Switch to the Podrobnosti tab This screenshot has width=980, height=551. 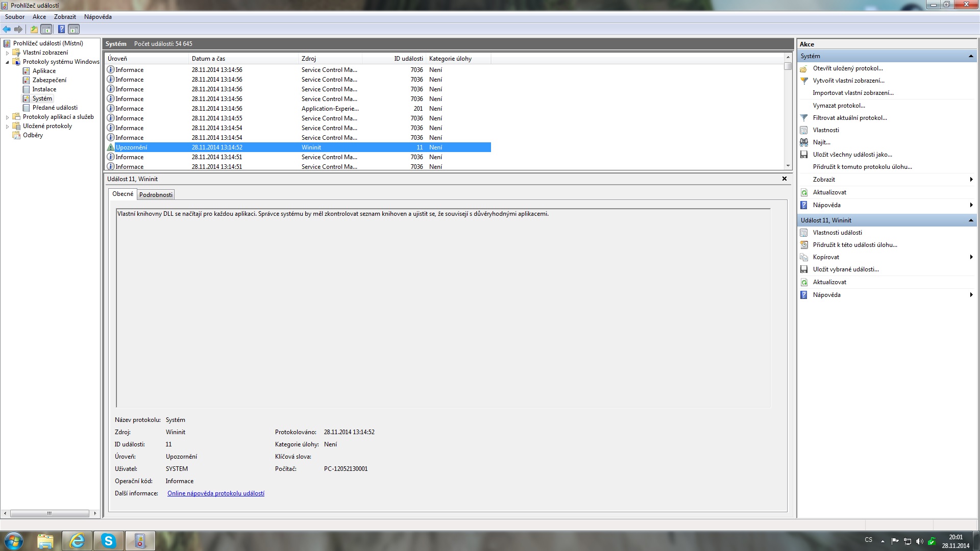point(156,194)
